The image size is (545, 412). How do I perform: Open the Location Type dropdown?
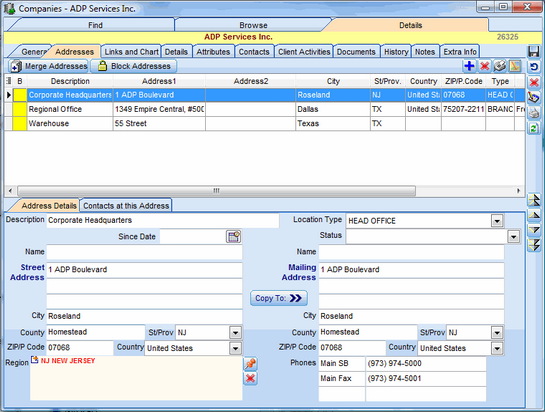coord(497,221)
